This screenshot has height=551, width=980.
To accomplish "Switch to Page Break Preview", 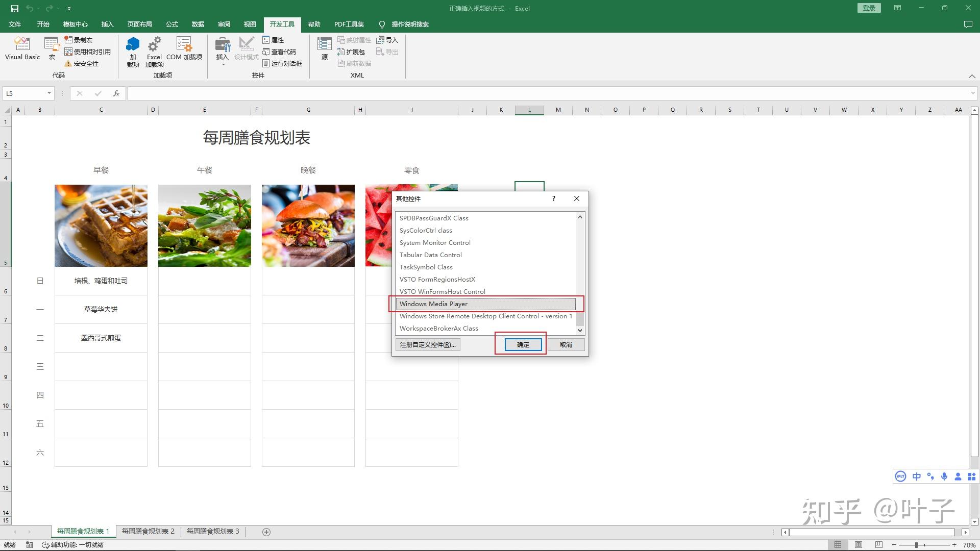I will [878, 545].
